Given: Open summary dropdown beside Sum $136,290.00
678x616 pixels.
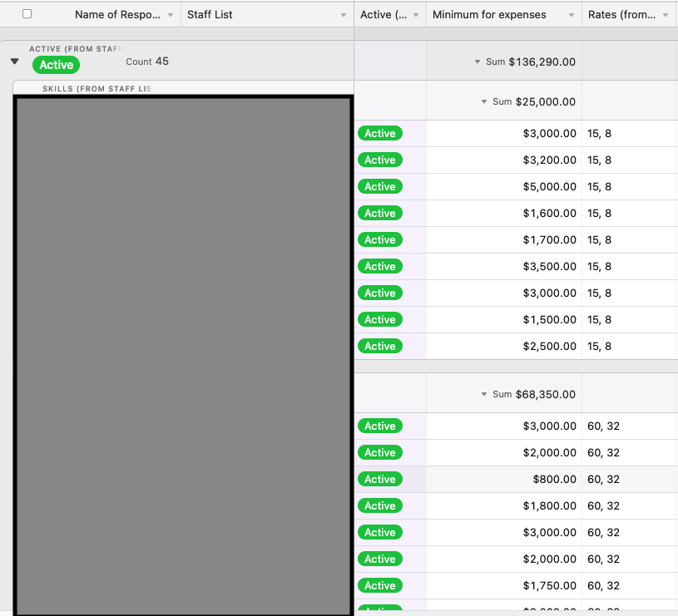Looking at the screenshot, I should point(478,62).
